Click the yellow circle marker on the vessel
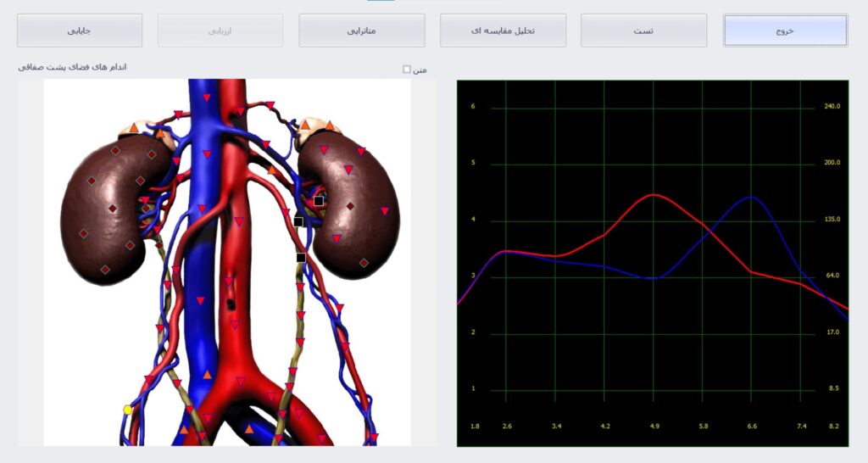Image resolution: width=868 pixels, height=463 pixels. [128, 410]
